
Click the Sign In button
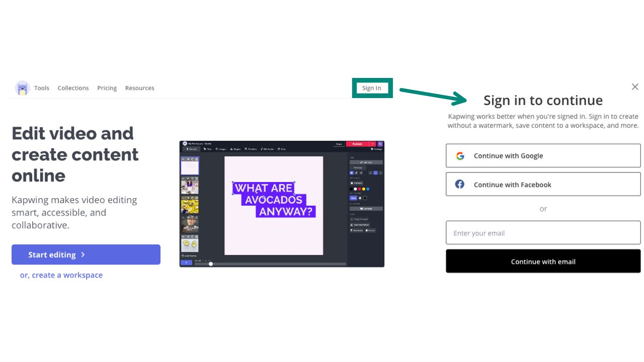pos(372,88)
